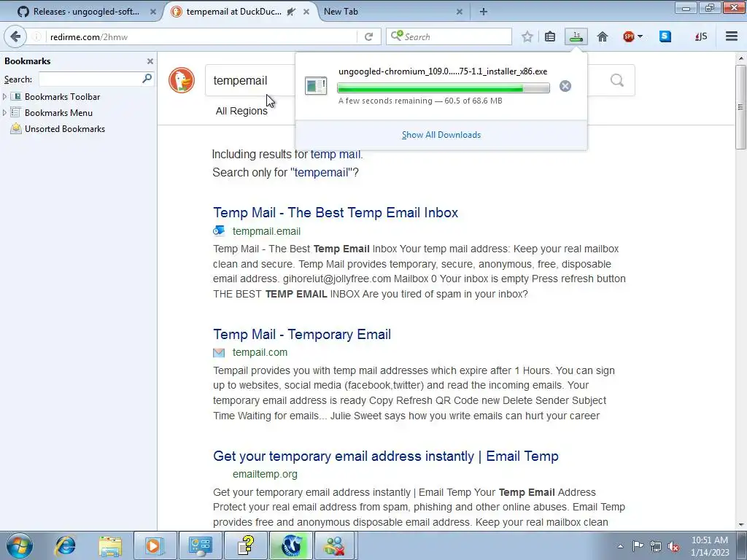Bookmark this page with the star icon
This screenshot has height=560, width=747.
point(527,36)
